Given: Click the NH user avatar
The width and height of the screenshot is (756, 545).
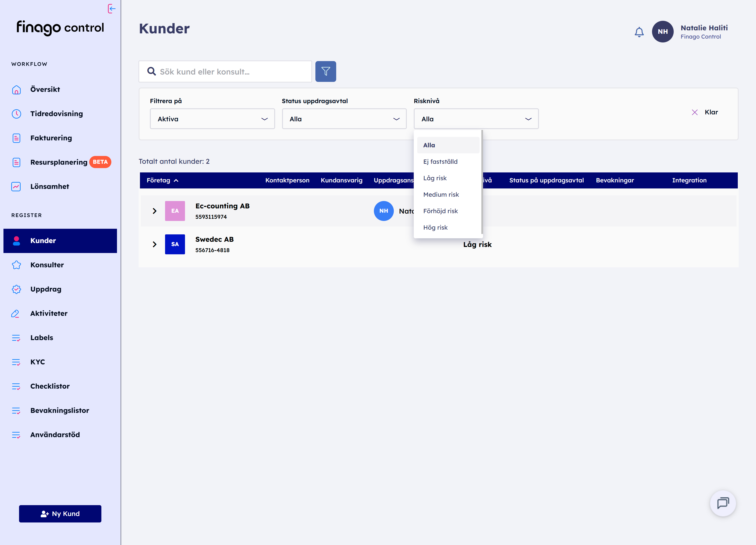Looking at the screenshot, I should [x=662, y=32].
